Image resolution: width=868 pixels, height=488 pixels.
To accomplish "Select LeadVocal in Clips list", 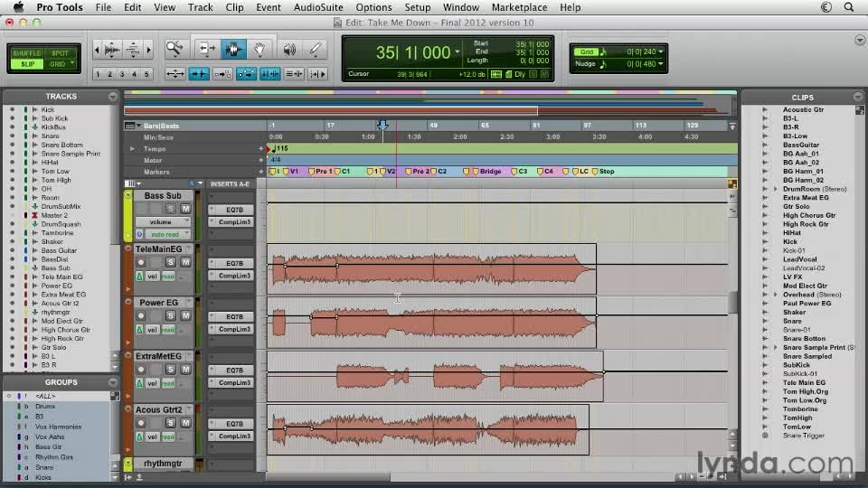I will (x=799, y=259).
